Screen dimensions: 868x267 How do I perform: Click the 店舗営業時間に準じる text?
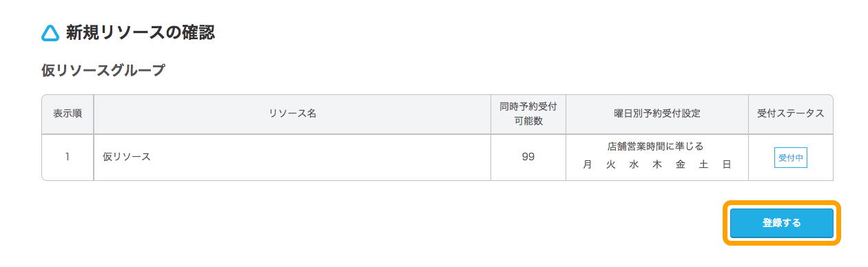(x=656, y=146)
